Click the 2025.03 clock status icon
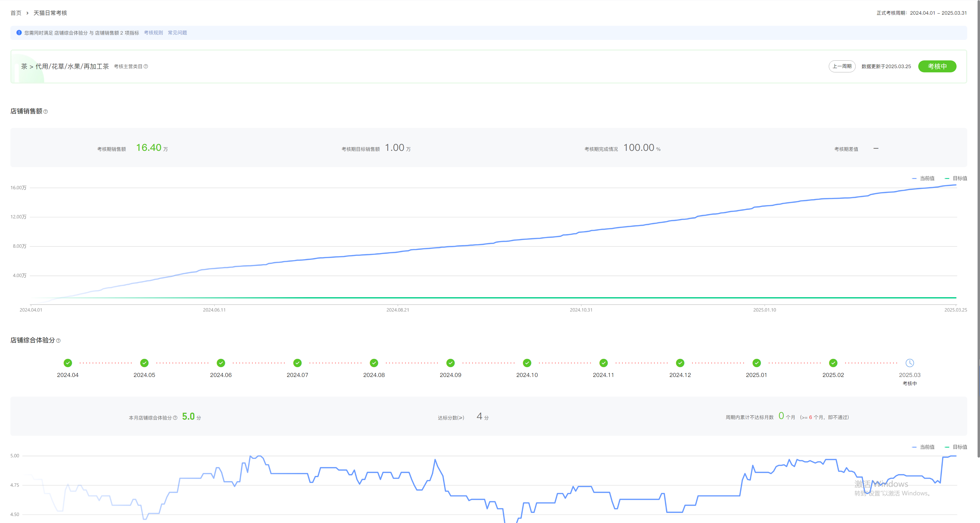 pyautogui.click(x=909, y=363)
